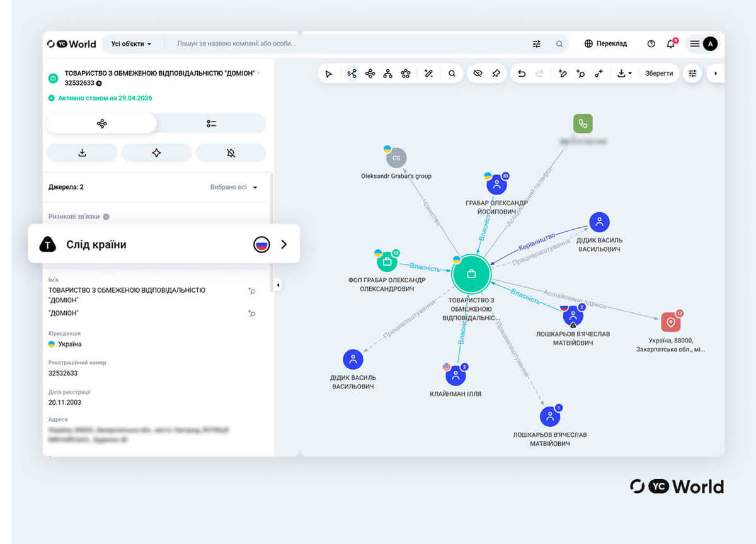Click the Зберегти save button
Image resolution: width=756 pixels, height=544 pixels.
659,74
